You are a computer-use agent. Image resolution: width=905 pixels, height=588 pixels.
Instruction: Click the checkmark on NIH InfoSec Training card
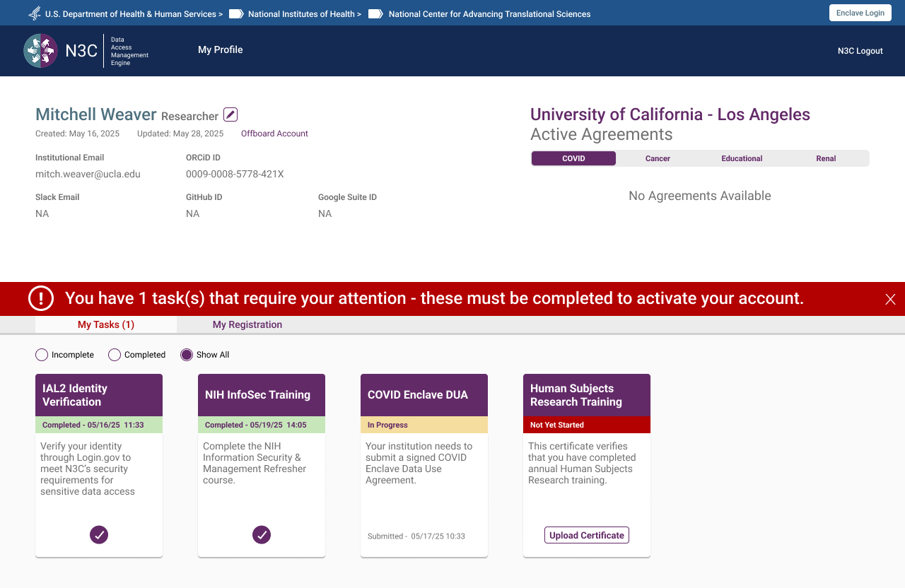click(x=262, y=535)
